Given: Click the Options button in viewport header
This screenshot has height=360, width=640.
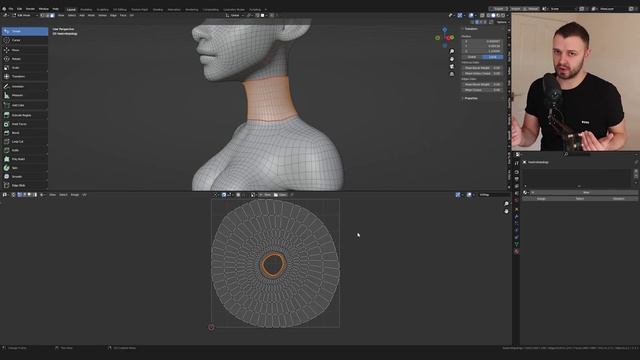Looking at the screenshot, I should (502, 22).
